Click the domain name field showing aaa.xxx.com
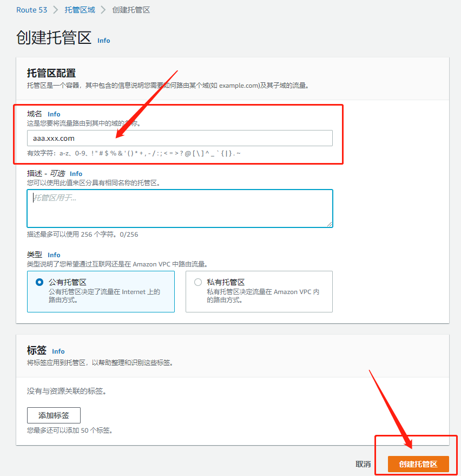The height and width of the screenshot is (476, 461). pos(180,138)
